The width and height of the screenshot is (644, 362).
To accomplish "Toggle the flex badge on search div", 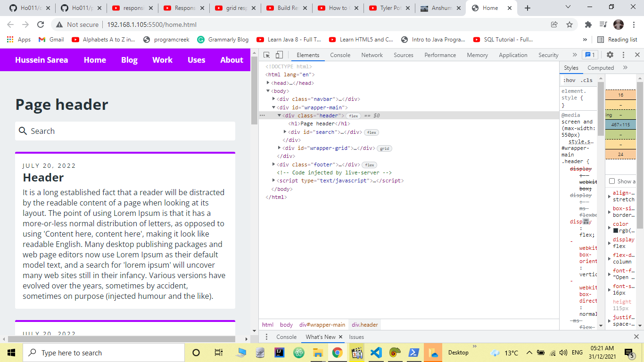I will [372, 132].
